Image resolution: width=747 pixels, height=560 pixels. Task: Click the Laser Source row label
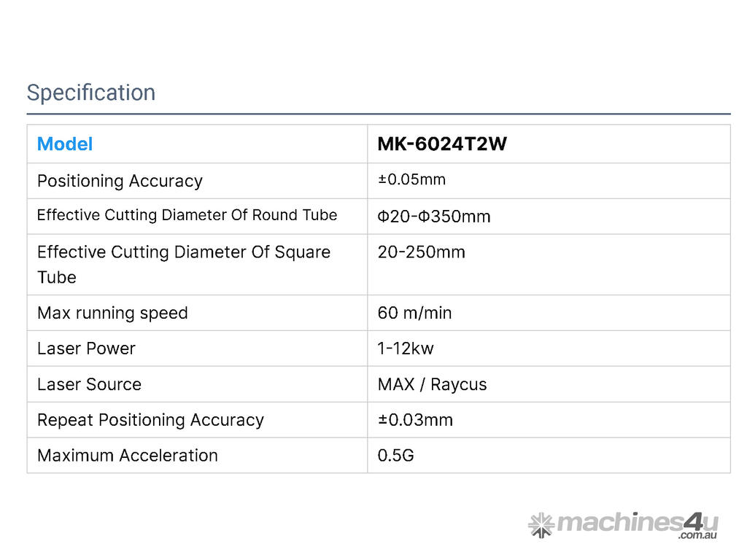click(89, 384)
